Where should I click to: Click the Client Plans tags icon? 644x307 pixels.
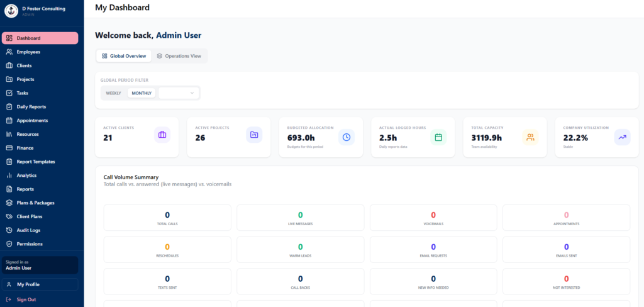tap(9, 216)
